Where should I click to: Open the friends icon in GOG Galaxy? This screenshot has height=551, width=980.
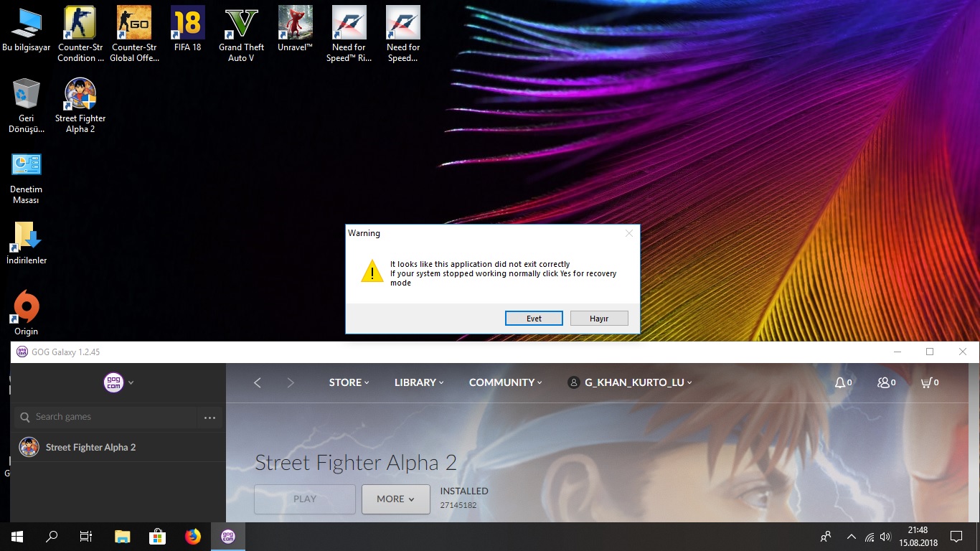point(886,382)
